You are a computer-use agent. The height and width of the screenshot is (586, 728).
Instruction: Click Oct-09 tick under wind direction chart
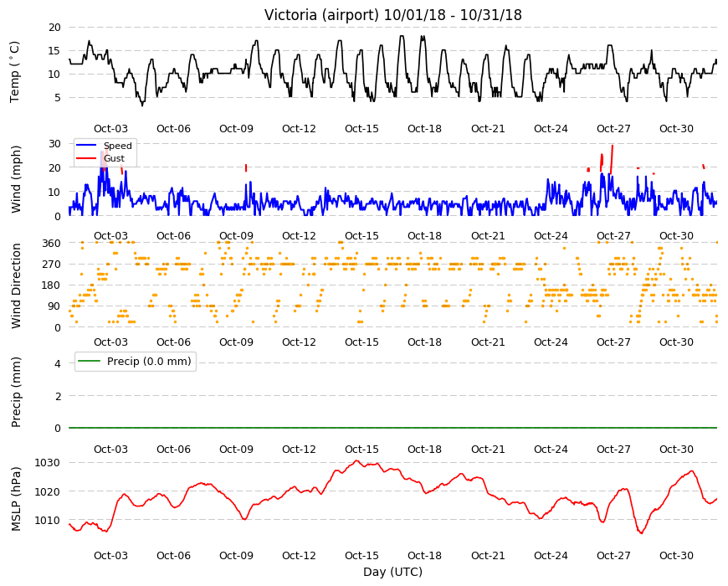[x=236, y=342]
